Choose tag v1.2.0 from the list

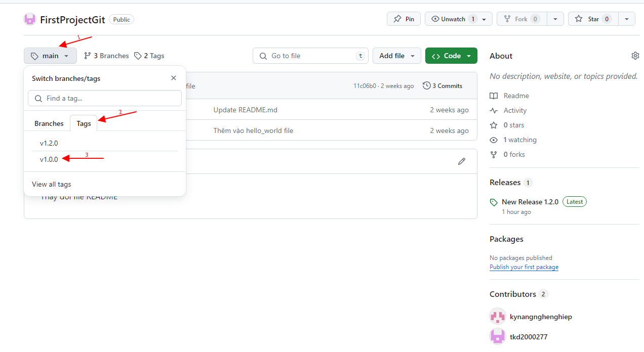(49, 143)
